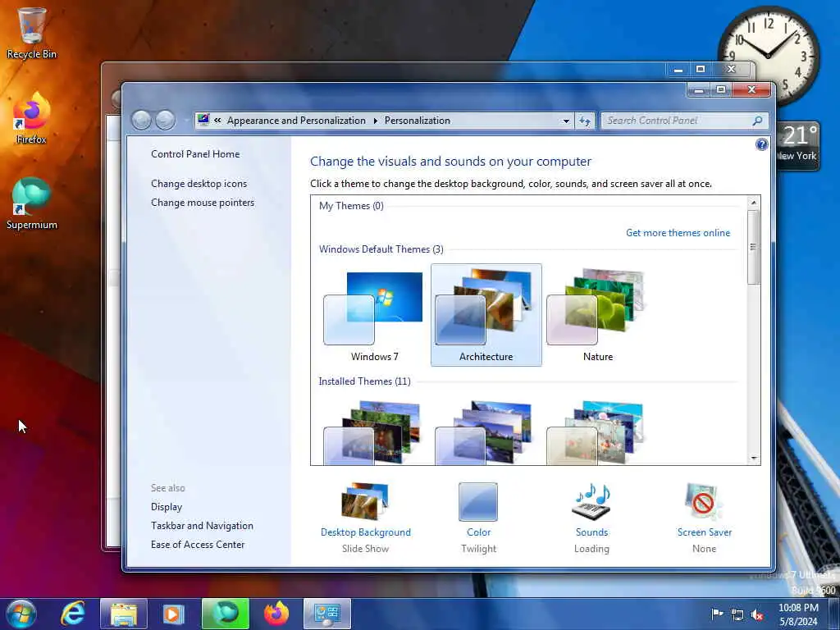The height and width of the screenshot is (630, 840).
Task: Click the New York weather gadget
Action: pos(798,146)
